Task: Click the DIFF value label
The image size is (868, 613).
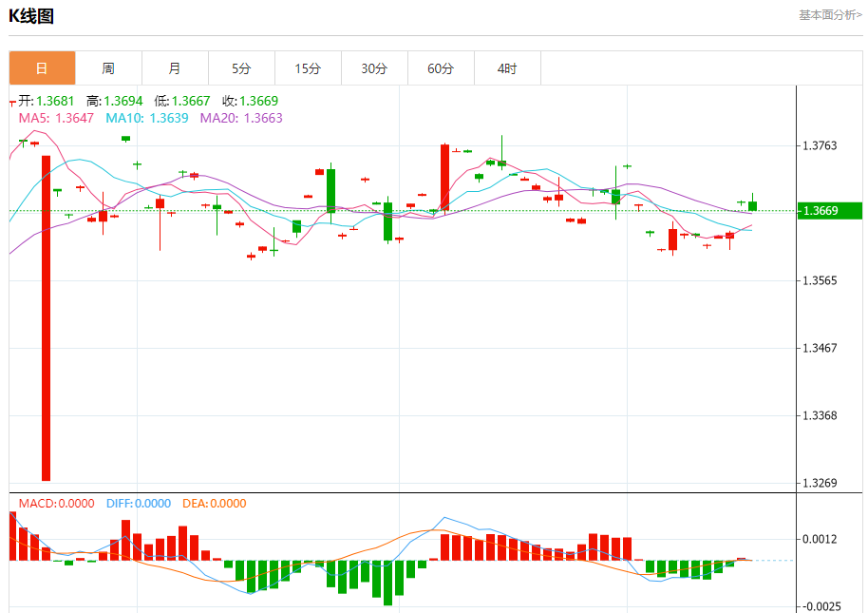Action: (x=139, y=504)
